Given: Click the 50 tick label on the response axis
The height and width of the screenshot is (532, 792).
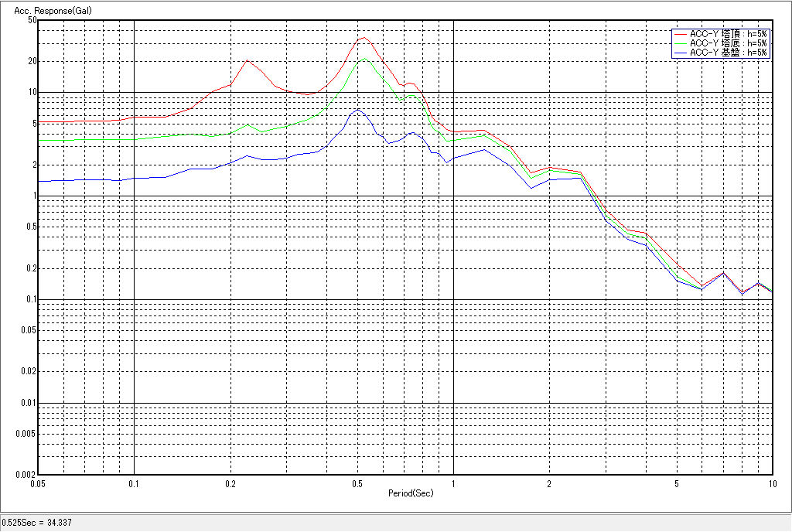Looking at the screenshot, I should [32, 20].
